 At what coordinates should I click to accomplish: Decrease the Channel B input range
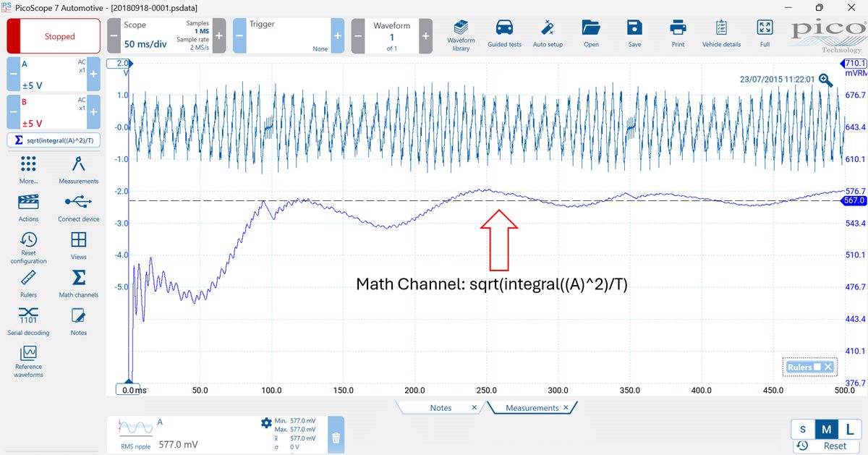[14, 112]
